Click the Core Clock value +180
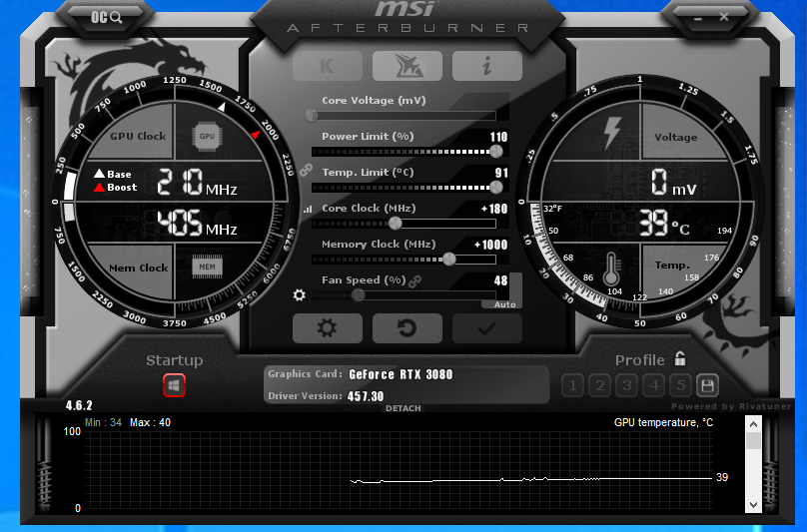Image resolution: width=807 pixels, height=532 pixels. (494, 209)
